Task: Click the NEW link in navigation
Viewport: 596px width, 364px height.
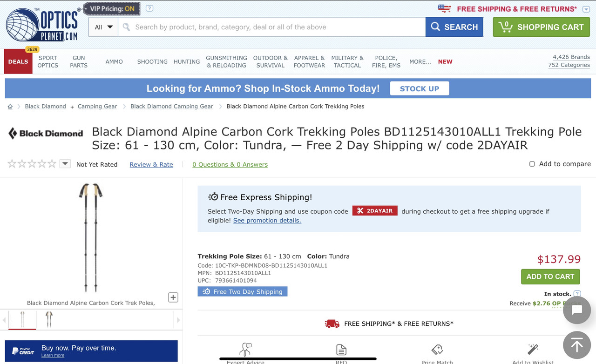Action: click(x=445, y=61)
